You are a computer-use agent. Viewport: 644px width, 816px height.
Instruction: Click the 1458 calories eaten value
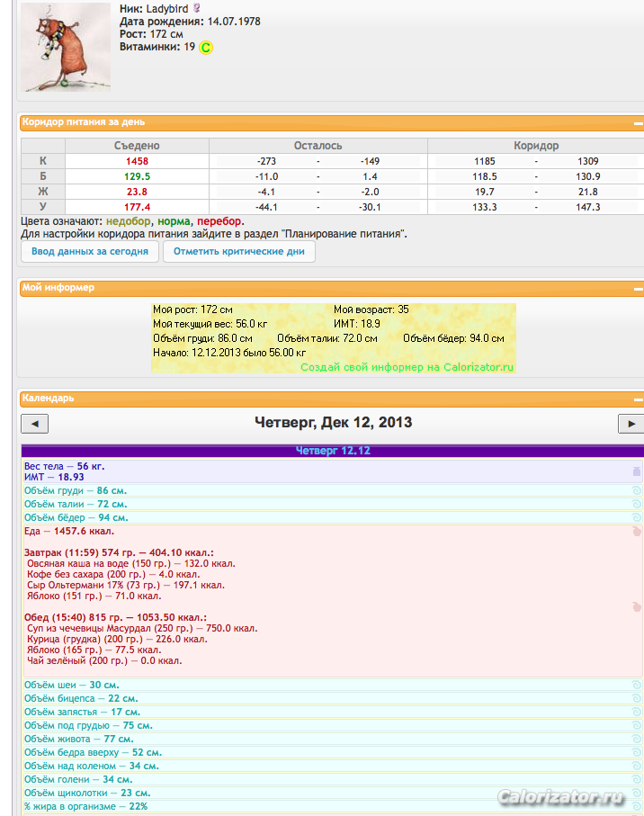pyautogui.click(x=137, y=161)
